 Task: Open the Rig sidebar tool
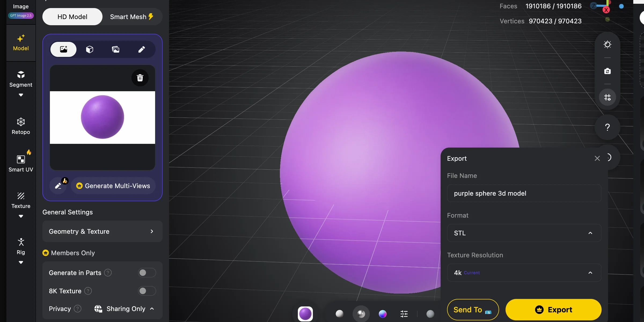[x=21, y=246]
